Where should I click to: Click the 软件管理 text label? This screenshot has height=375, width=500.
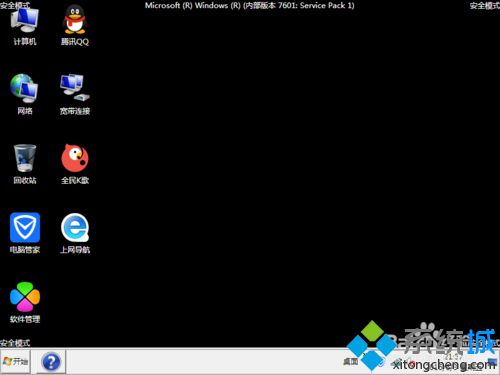click(25, 319)
